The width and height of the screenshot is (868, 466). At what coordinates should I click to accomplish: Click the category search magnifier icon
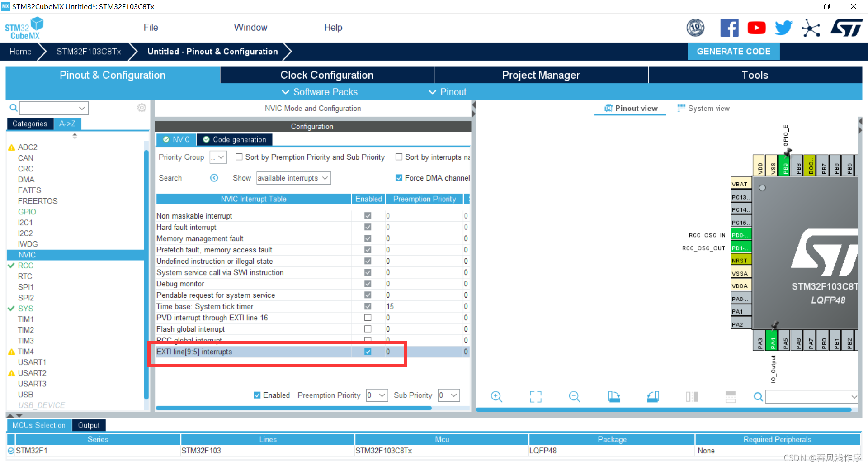tap(14, 108)
